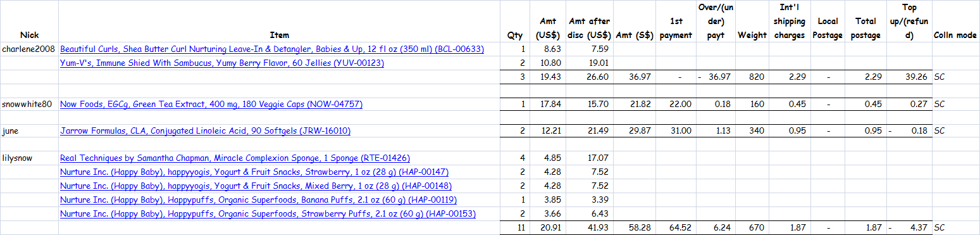Click the Amt after disc (US$) header
The image size is (980, 235).
pyautogui.click(x=590, y=29)
